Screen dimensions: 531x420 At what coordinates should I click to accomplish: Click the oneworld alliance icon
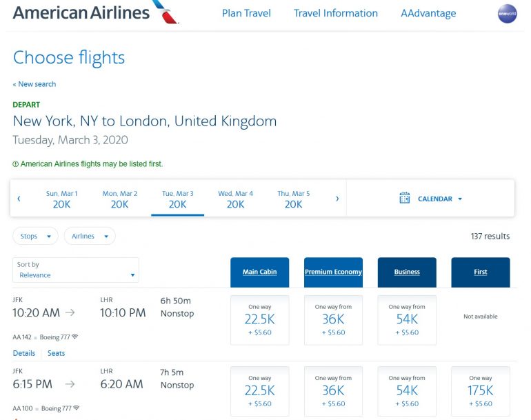507,14
